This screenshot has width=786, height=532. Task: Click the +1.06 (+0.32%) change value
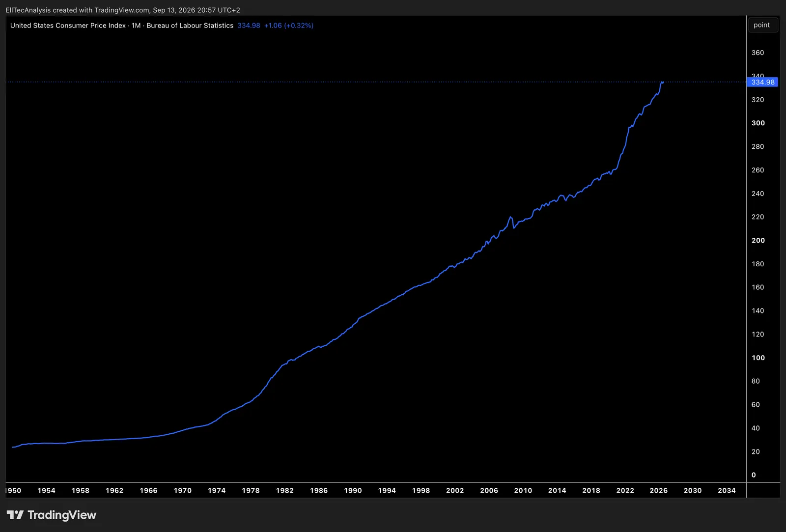pos(289,26)
